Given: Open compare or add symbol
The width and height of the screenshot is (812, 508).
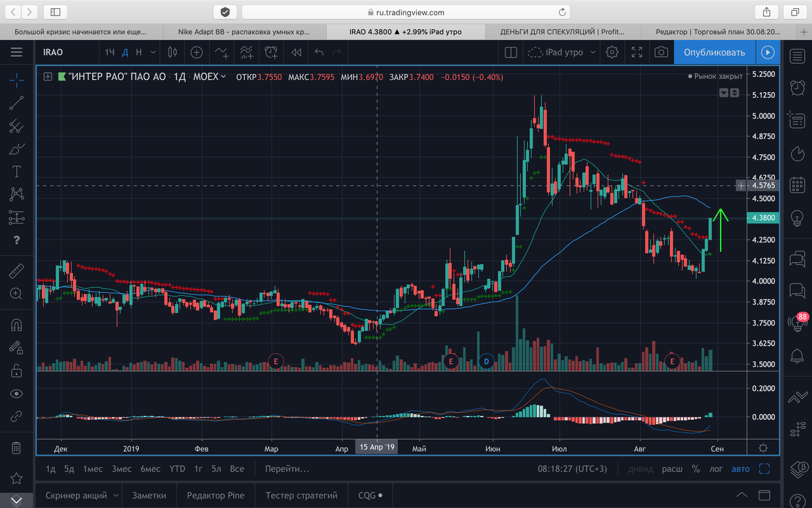Looking at the screenshot, I should (x=196, y=52).
